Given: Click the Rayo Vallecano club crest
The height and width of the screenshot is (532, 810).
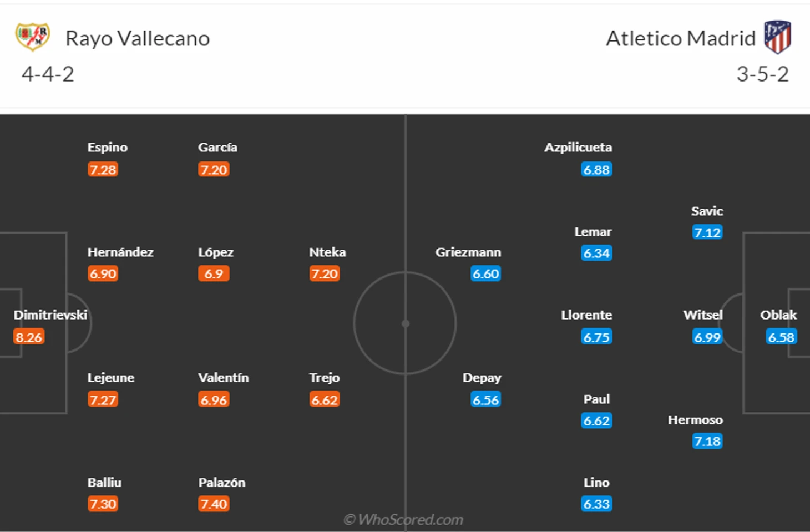Looking at the screenshot, I should 32,37.
